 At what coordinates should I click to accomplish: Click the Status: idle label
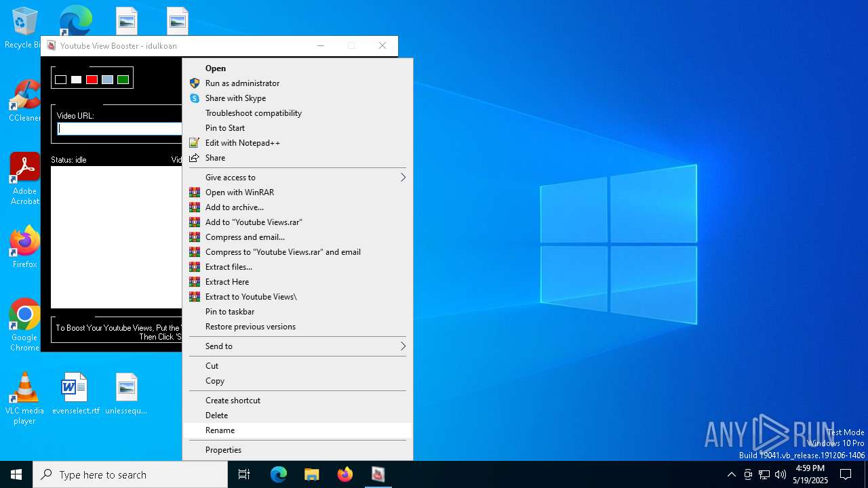(68, 160)
